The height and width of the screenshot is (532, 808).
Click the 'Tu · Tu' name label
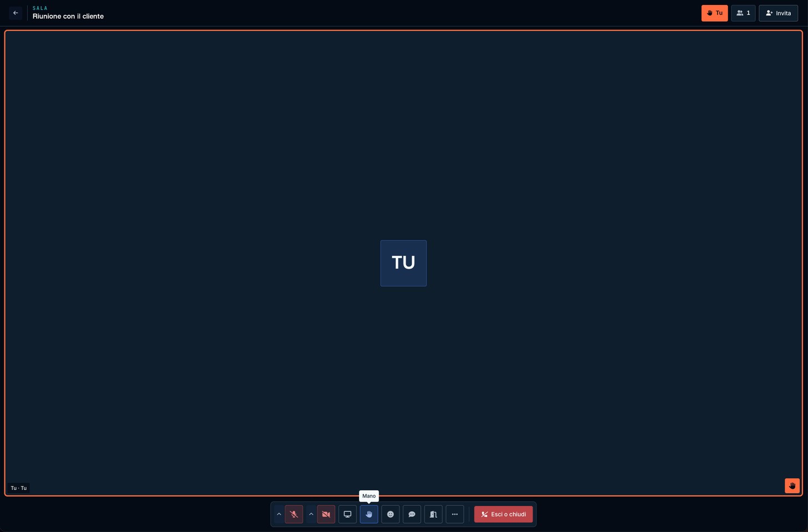tap(19, 488)
